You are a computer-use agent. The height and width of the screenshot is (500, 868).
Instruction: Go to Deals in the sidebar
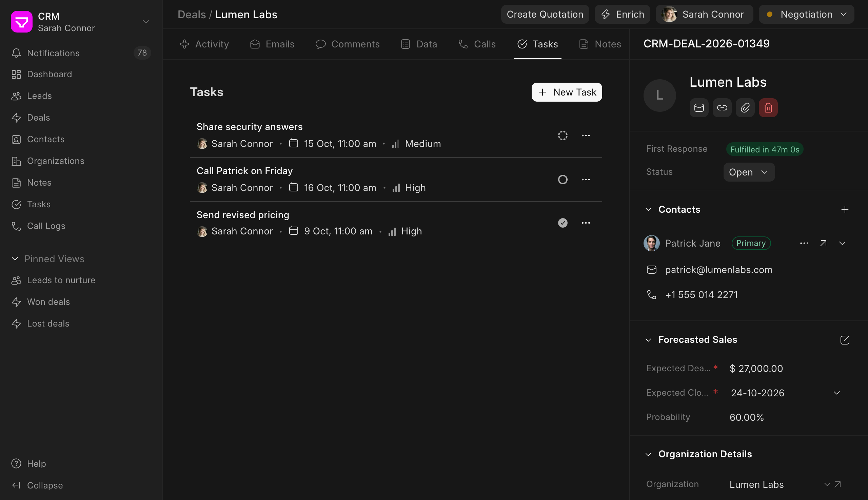pyautogui.click(x=81, y=118)
